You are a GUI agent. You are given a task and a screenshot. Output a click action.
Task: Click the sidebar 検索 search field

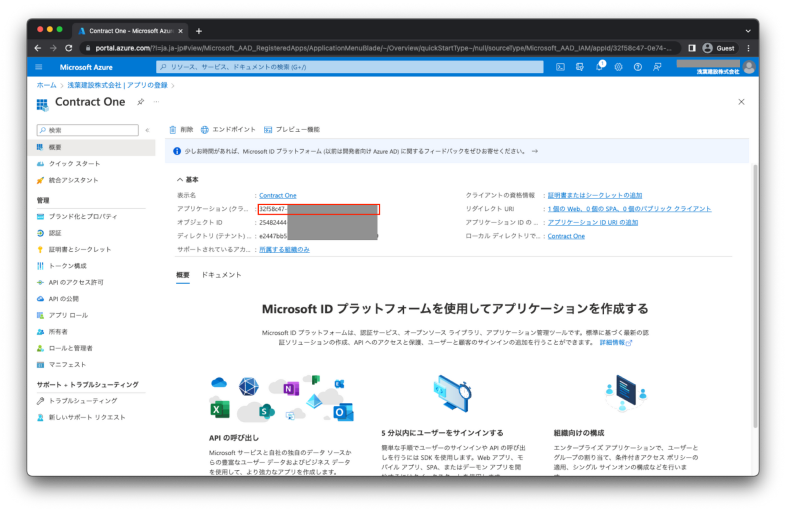[88, 130]
